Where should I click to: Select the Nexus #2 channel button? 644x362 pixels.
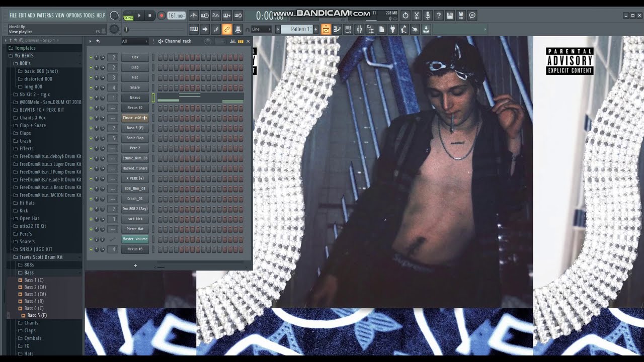pos(135,108)
